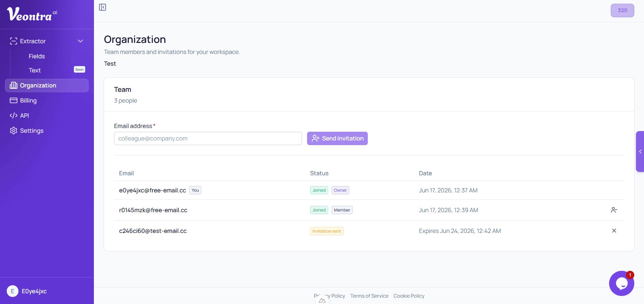Open the Text submenu item

pyautogui.click(x=35, y=70)
